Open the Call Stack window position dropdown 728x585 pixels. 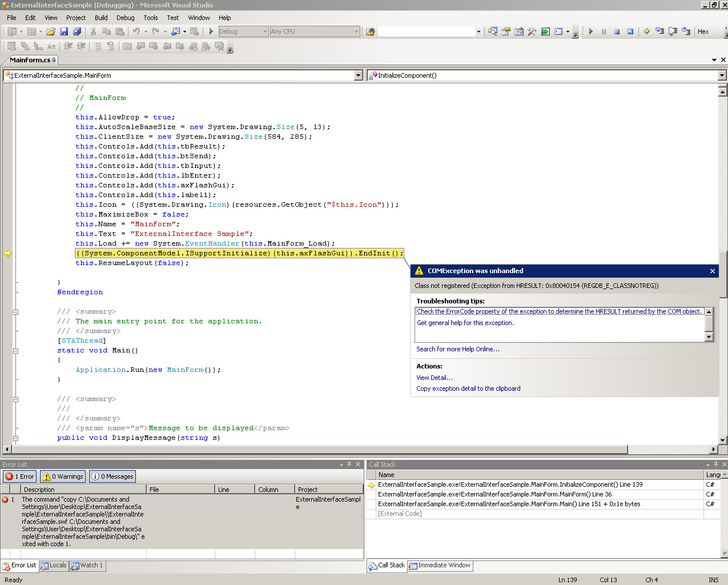pos(708,464)
